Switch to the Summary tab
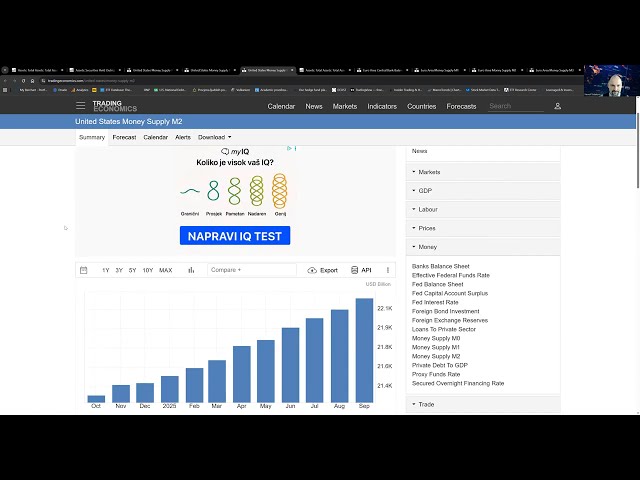640x480 pixels. [x=92, y=138]
